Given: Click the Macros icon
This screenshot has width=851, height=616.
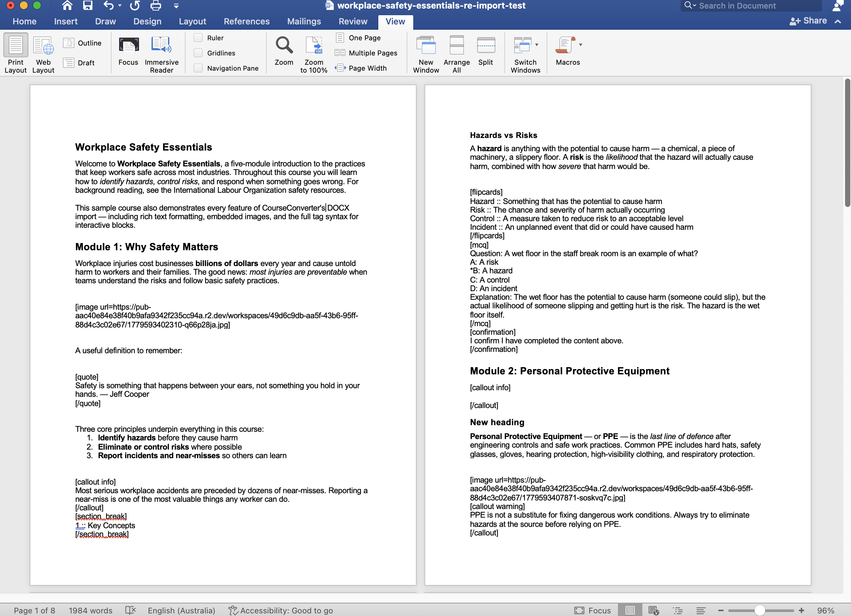Looking at the screenshot, I should pos(565,46).
